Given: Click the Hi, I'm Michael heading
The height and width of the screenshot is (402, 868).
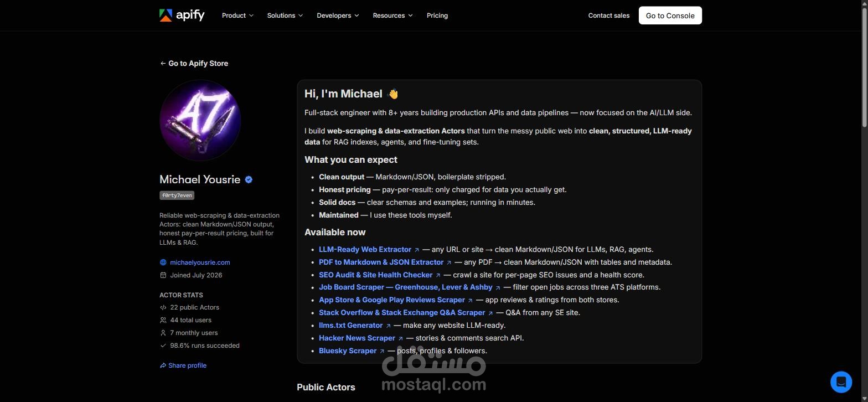Looking at the screenshot, I should pyautogui.click(x=352, y=94).
